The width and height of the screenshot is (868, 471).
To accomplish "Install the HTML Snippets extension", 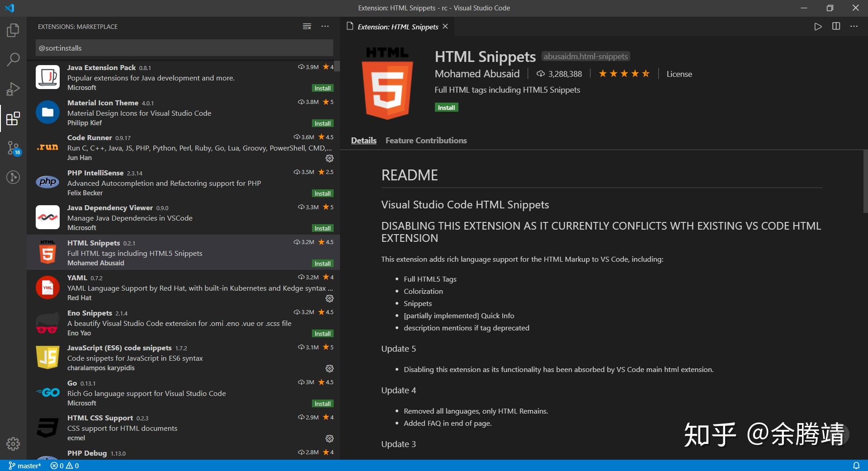I will pos(446,108).
